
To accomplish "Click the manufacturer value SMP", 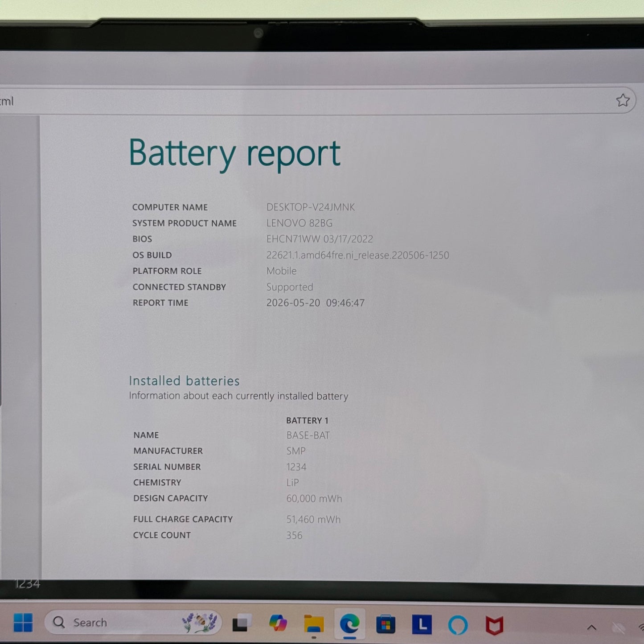I will coord(296,451).
